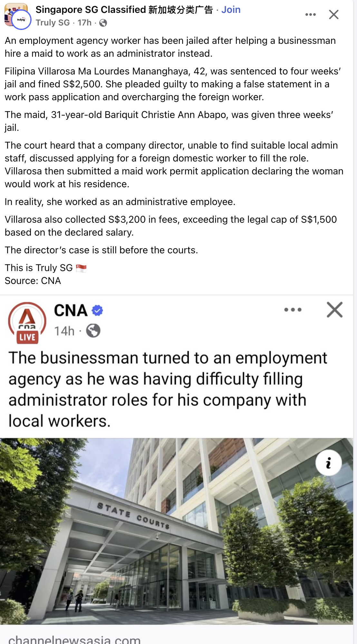Screen dimensions: 357x644
Task: Tap the info icon on the article image
Action: click(328, 463)
